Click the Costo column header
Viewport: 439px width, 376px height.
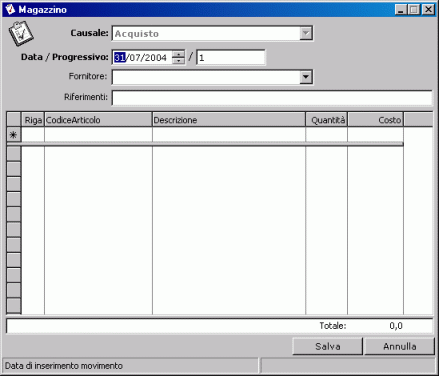point(375,120)
